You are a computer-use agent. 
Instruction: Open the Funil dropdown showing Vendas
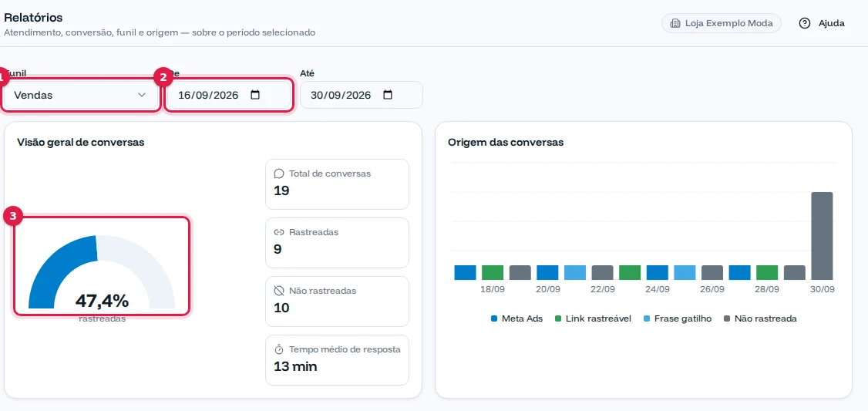(x=81, y=96)
